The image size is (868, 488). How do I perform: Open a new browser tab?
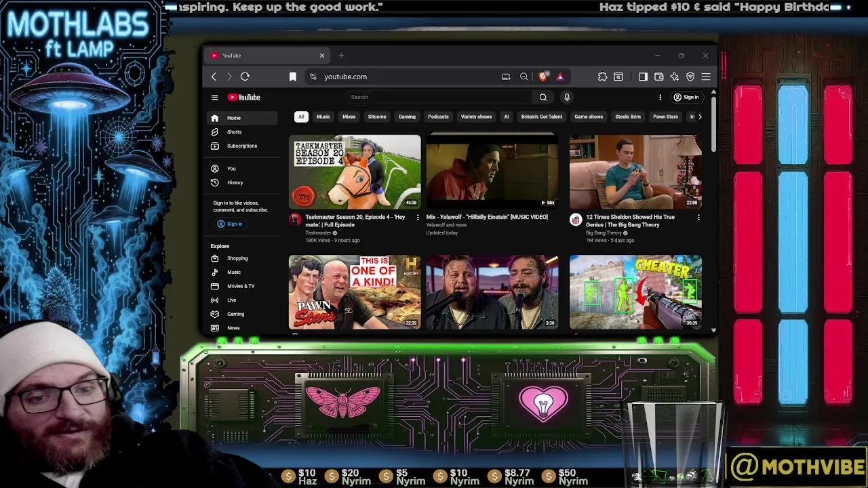tap(341, 56)
